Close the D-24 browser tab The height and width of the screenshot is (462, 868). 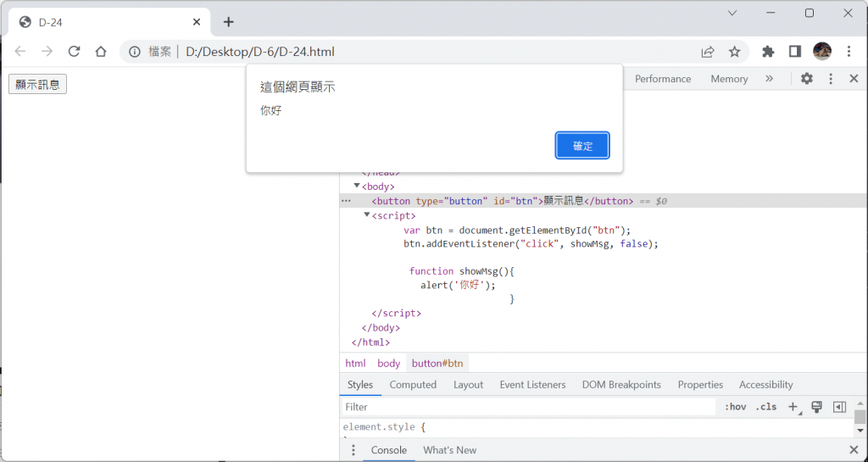[197, 22]
